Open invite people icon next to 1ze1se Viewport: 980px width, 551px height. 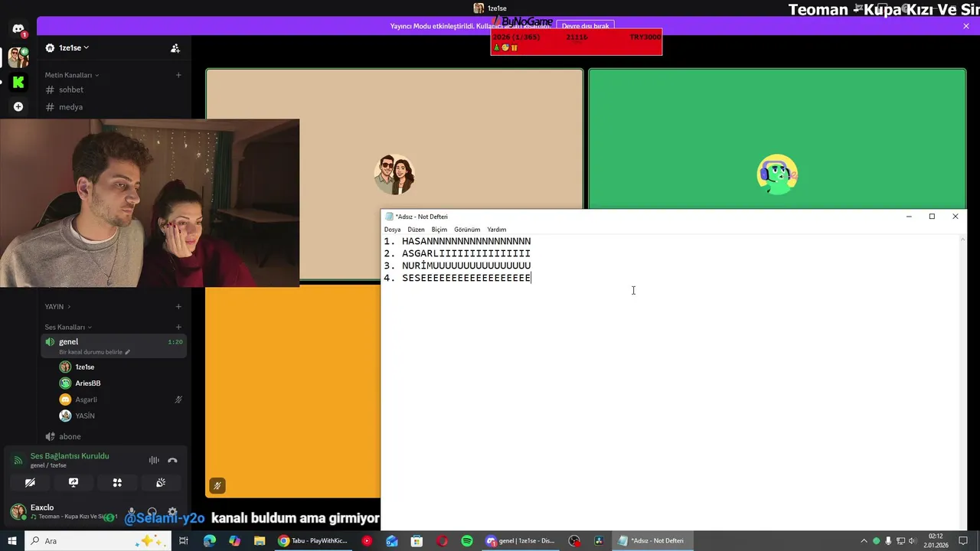pos(175,47)
